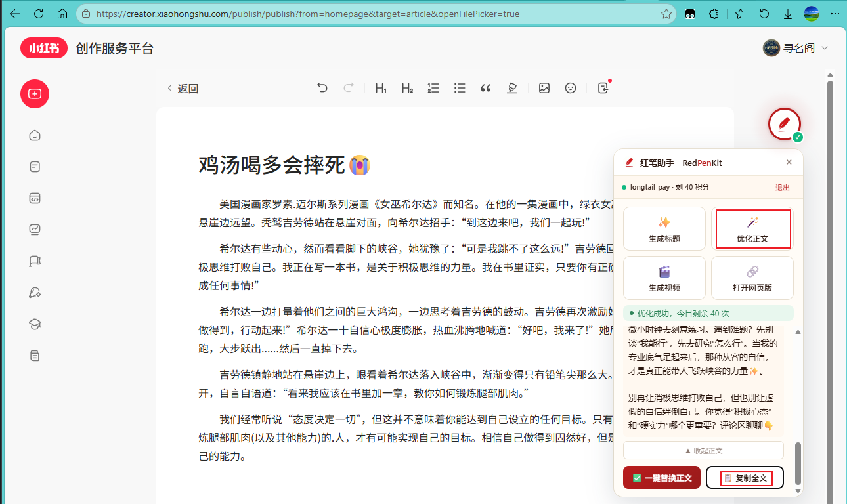Favorite this page with the star icon
Viewport: 847px width, 504px height.
666,14
